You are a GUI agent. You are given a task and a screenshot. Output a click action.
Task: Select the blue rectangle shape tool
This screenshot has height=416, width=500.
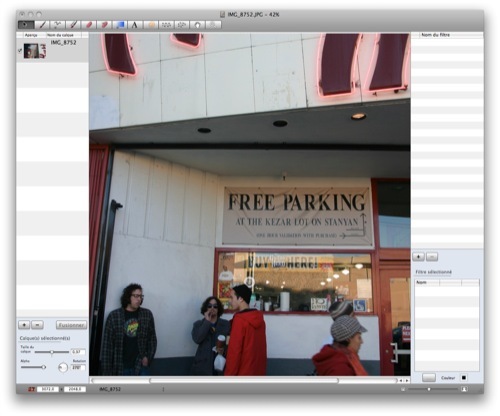coord(120,25)
